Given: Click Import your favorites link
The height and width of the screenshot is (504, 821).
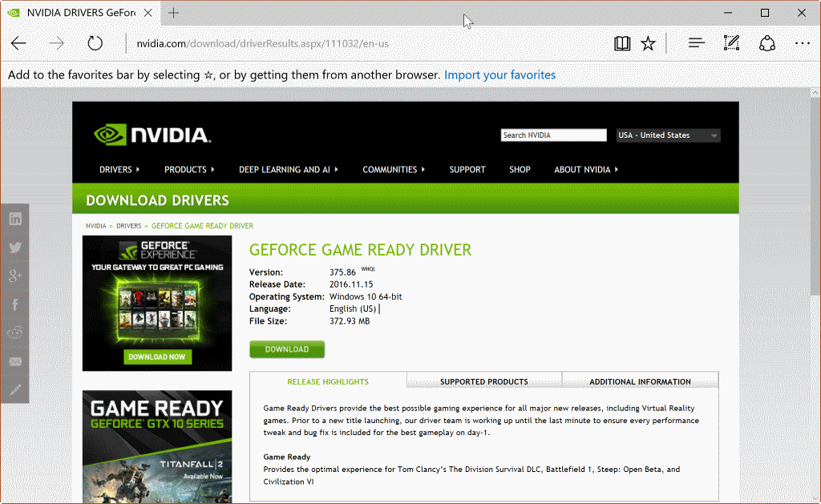Looking at the screenshot, I should [499, 75].
